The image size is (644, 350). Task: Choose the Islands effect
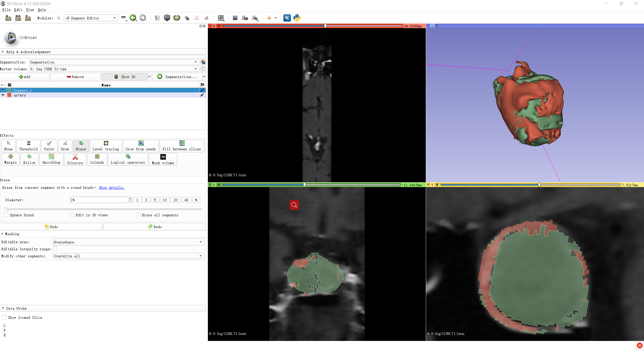coord(97,159)
